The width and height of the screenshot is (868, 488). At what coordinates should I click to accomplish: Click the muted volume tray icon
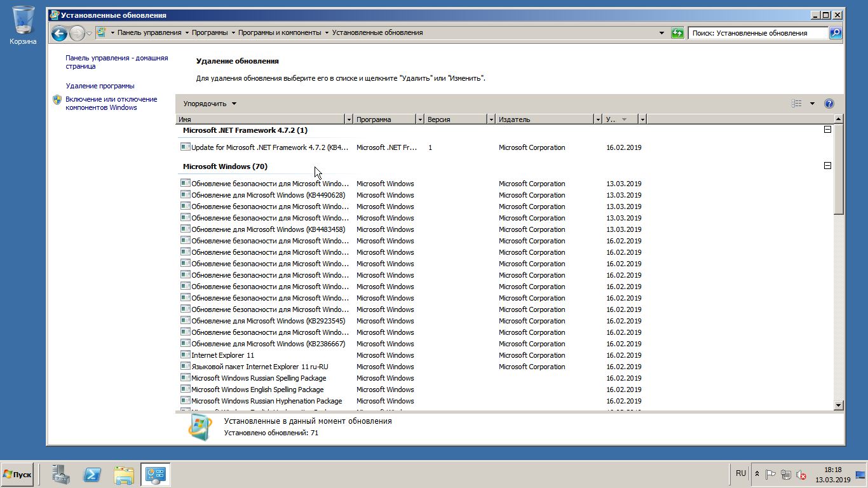point(801,475)
